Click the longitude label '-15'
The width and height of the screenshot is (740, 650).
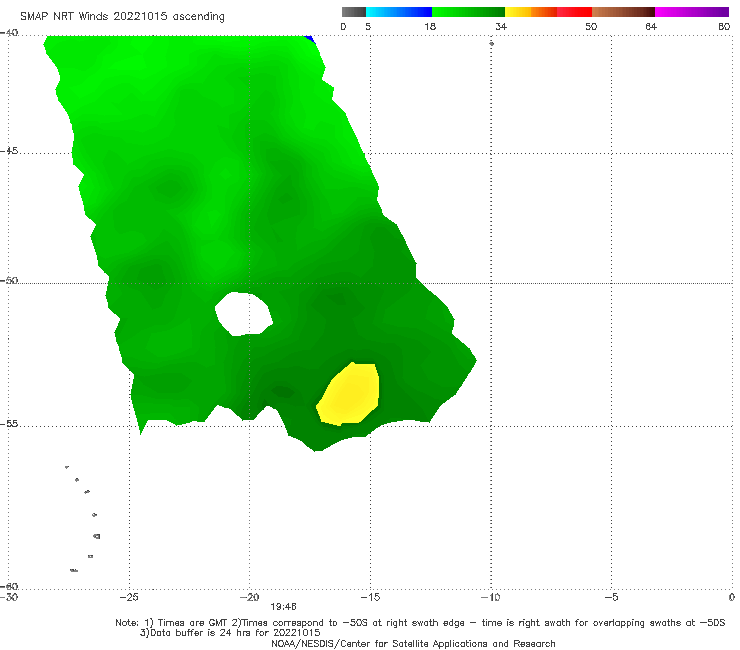pos(370,597)
